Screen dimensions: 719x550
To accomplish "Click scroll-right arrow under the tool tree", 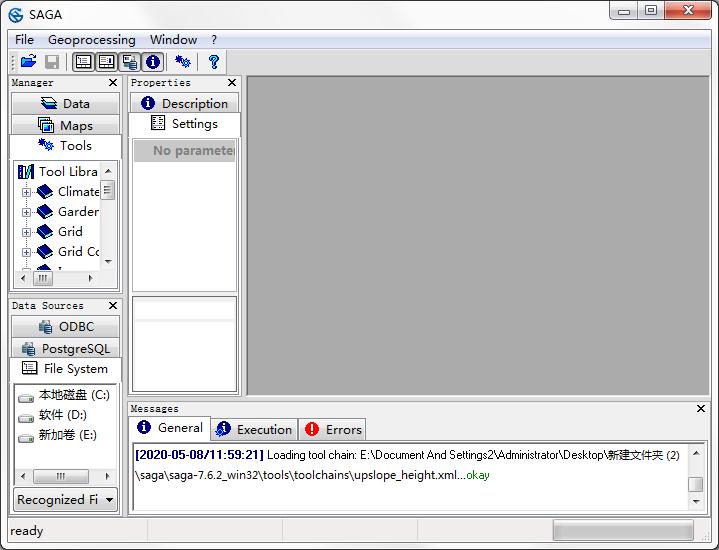I will coord(91,278).
